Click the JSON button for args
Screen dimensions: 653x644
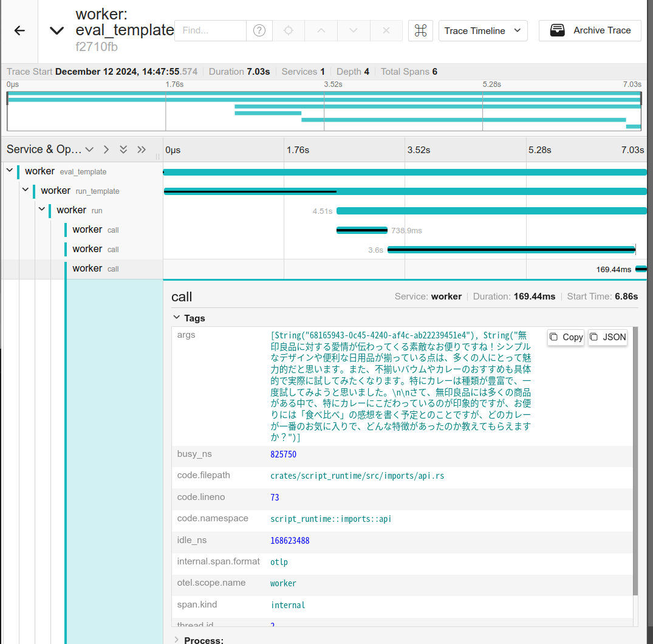607,337
